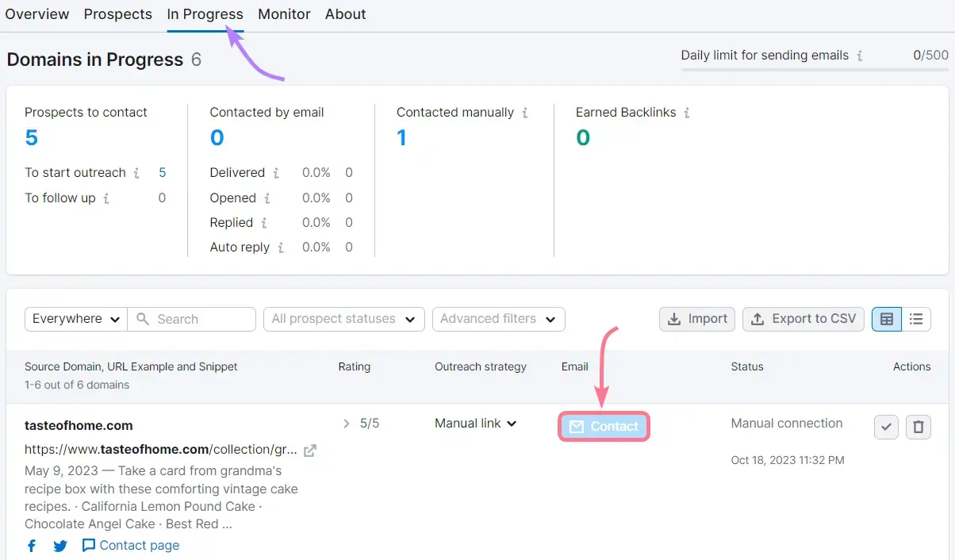Switch to the Monitor tab

(x=284, y=13)
